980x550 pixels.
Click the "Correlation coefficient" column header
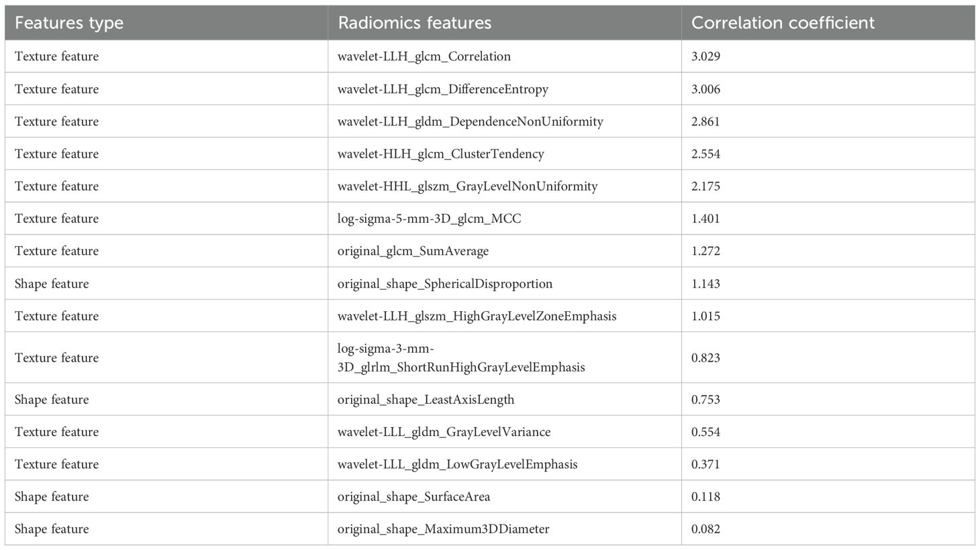click(783, 23)
